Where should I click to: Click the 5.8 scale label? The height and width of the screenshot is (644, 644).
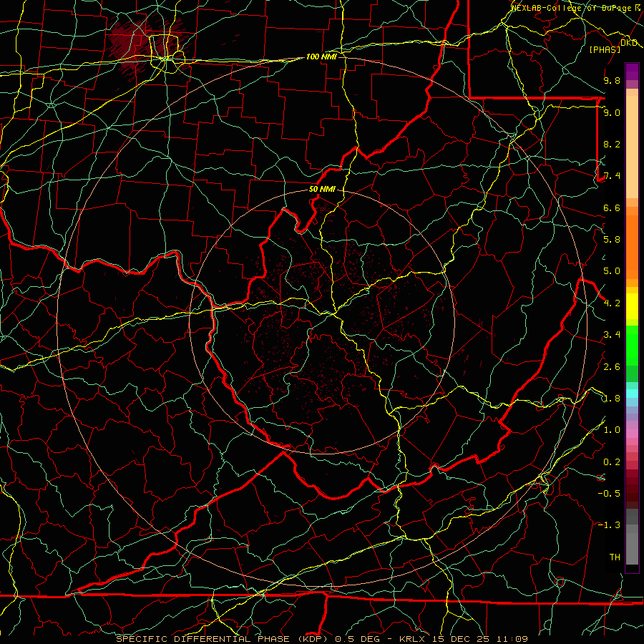612,240
